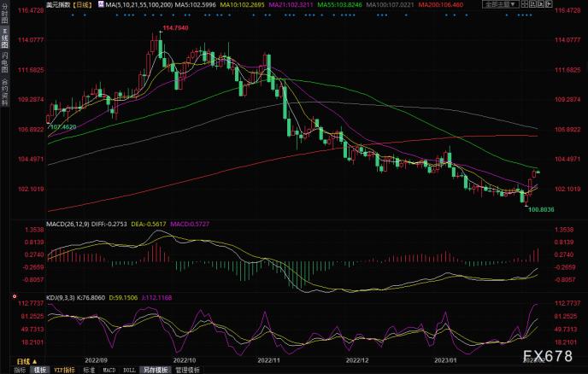Screen dimensions: 588x374
Task: Click the K:76.8060 value
Action: point(91,298)
